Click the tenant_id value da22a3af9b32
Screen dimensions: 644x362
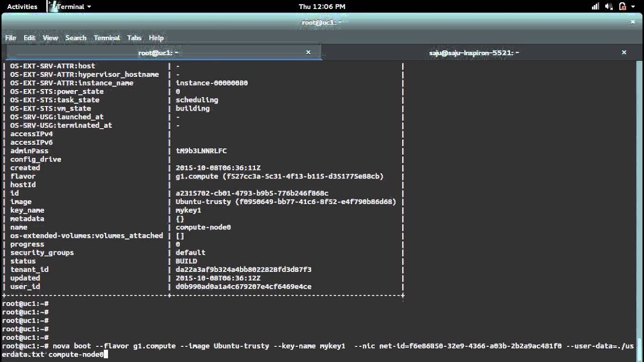244,270
